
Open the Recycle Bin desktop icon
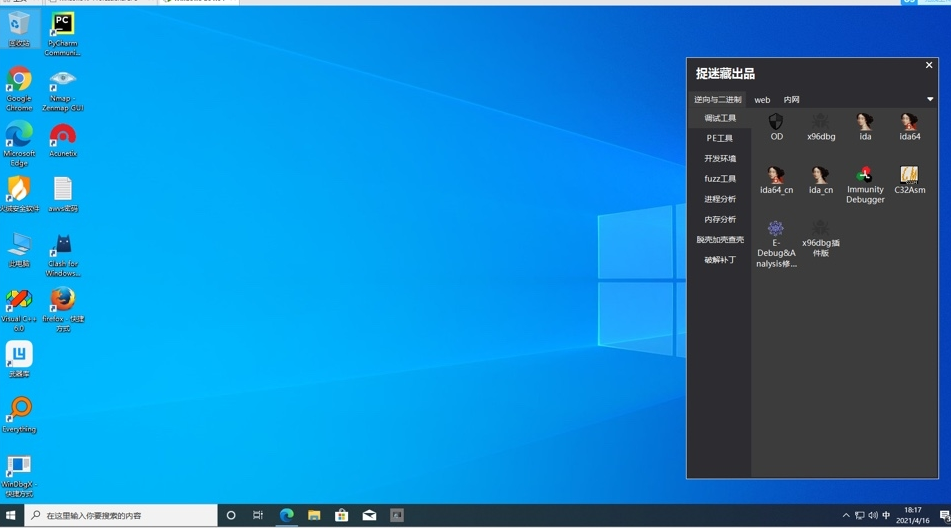19,29
